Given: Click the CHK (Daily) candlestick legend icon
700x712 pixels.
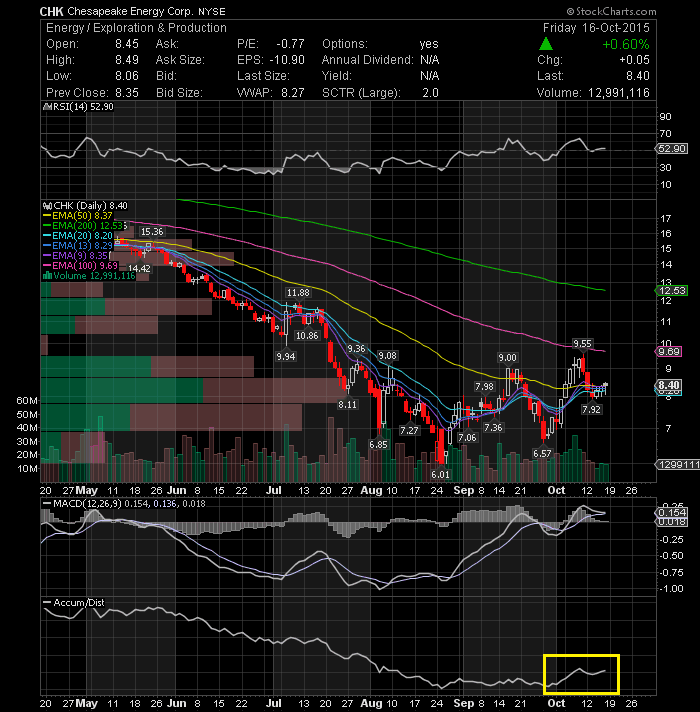Looking at the screenshot, I should pyautogui.click(x=47, y=206).
